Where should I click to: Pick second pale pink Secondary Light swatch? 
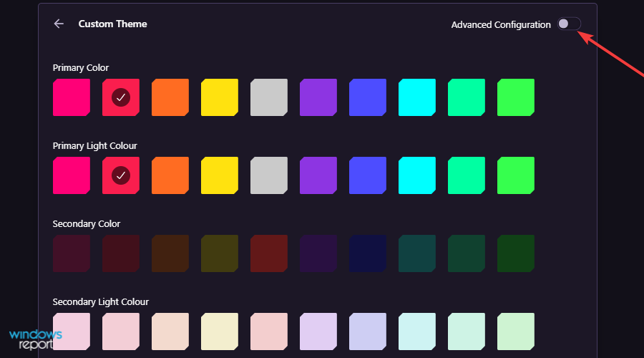pos(121,332)
